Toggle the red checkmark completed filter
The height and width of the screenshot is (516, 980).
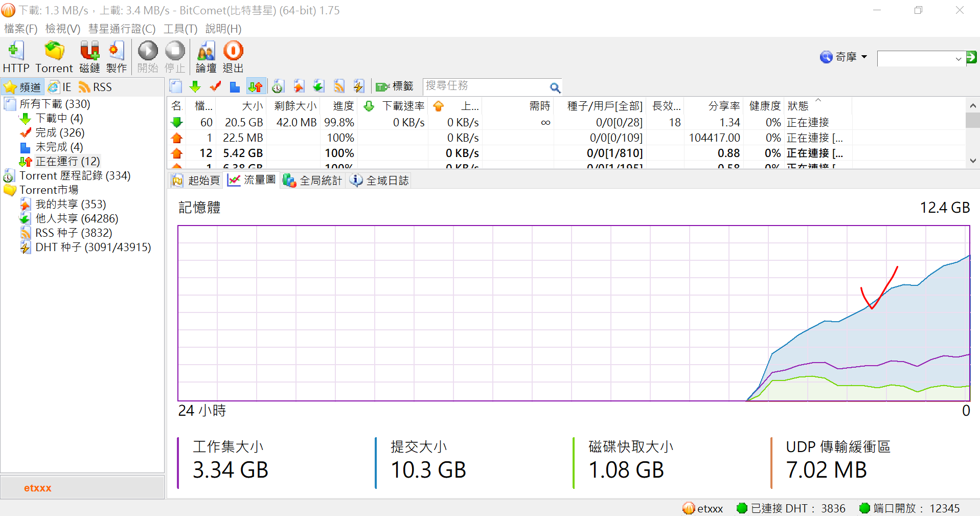pyautogui.click(x=215, y=86)
